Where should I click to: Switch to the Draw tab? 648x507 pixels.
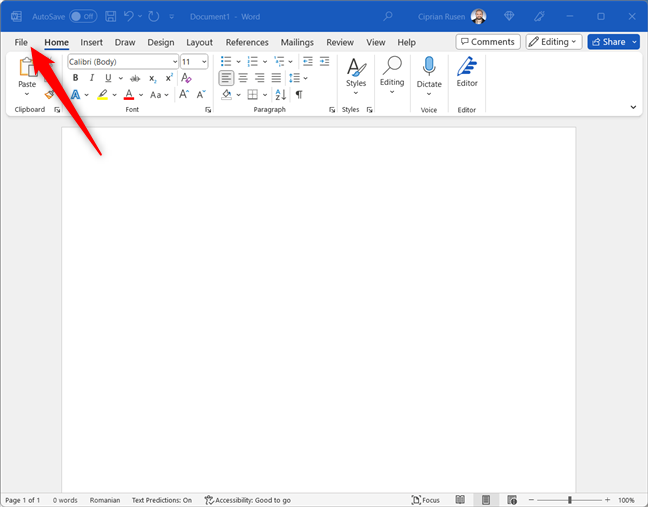click(125, 42)
